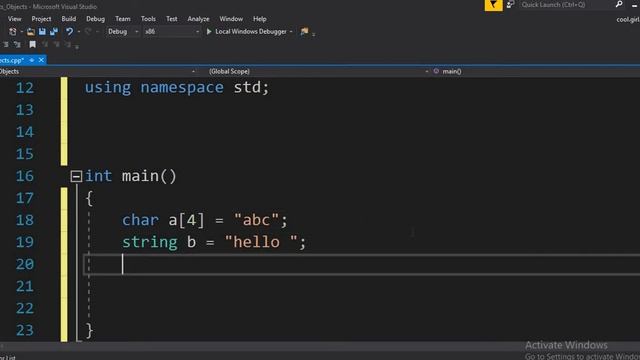Open the Debug menu

[x=95, y=19]
